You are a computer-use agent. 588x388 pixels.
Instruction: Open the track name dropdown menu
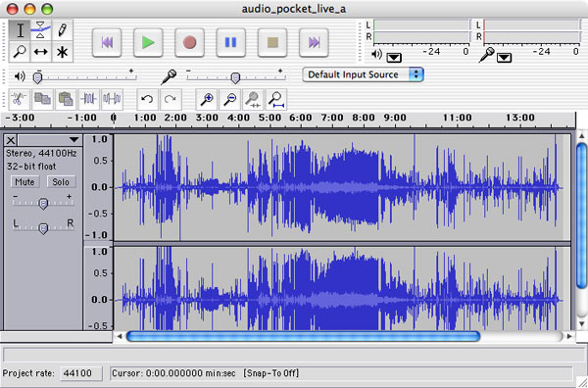pos(74,140)
